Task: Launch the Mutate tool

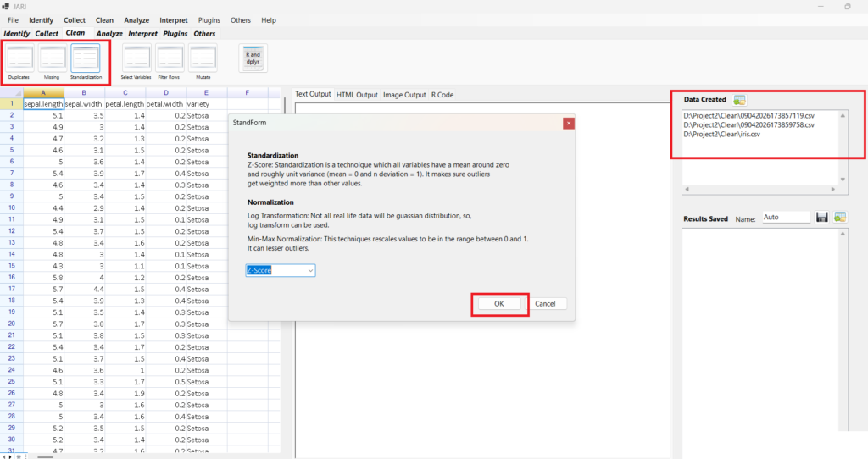Action: pyautogui.click(x=203, y=59)
